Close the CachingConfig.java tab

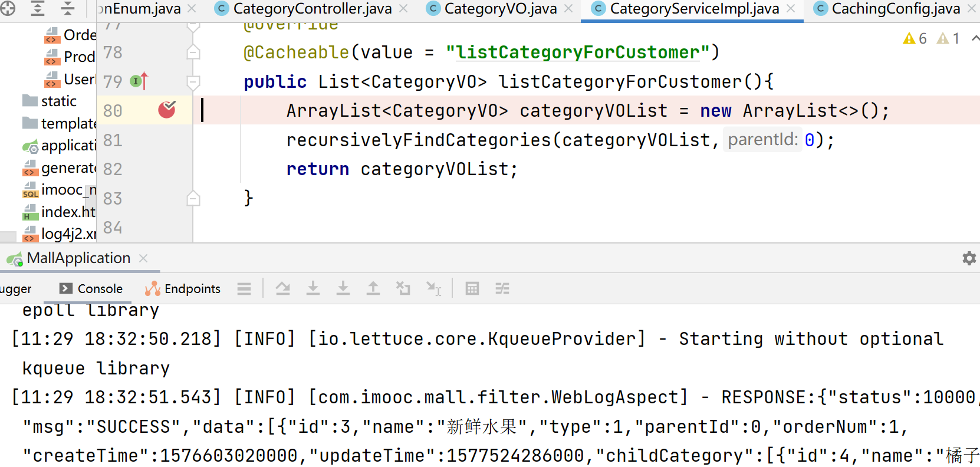click(972, 9)
